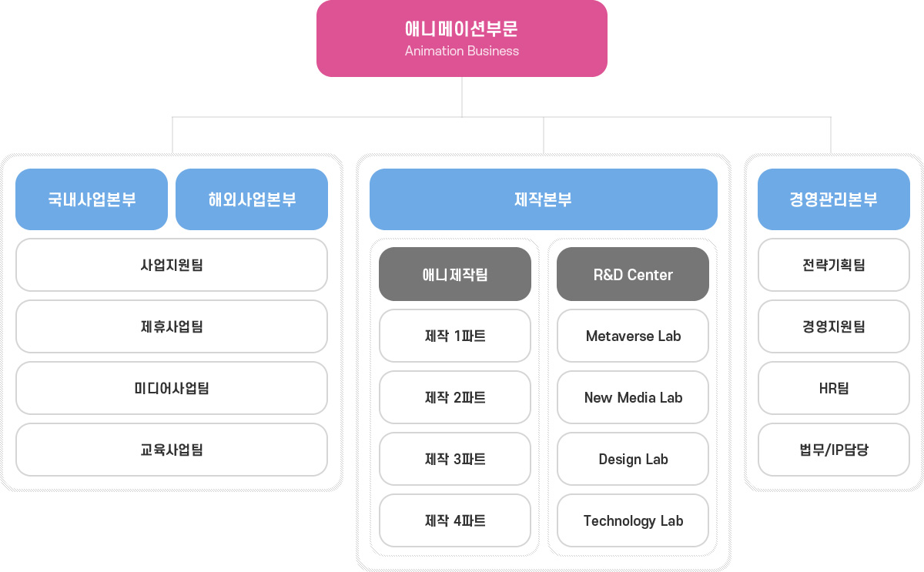Choose the 제작 4파트 box
Image resolution: width=924 pixels, height=572 pixels.
coord(455,520)
